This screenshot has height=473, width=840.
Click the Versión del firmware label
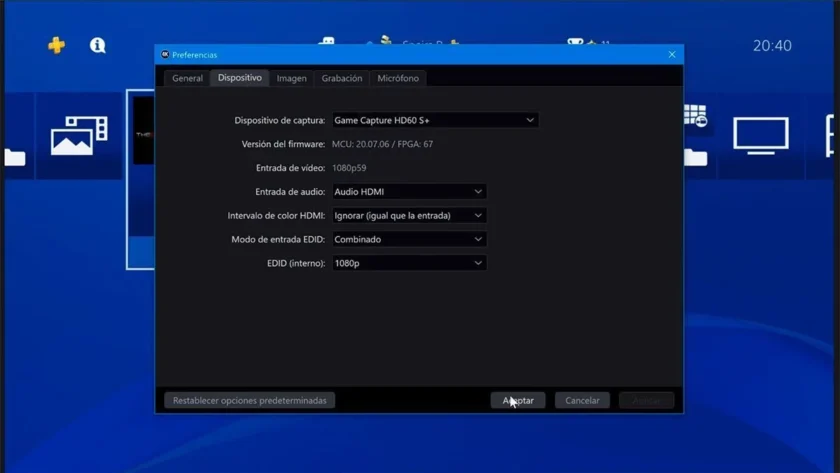[x=283, y=144]
